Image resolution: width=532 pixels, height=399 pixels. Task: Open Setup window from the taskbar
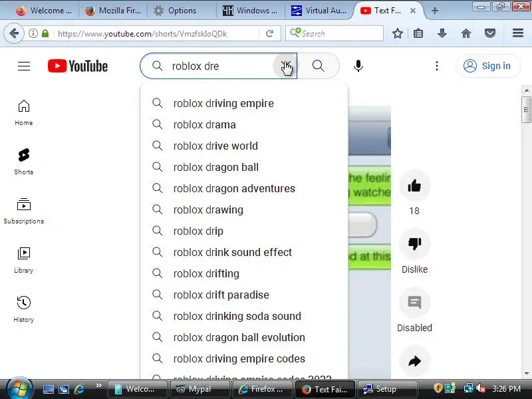387,389
